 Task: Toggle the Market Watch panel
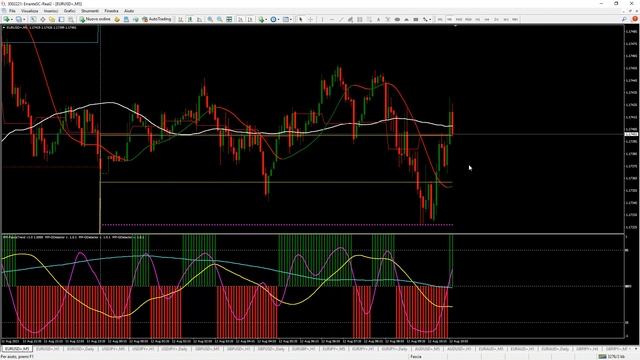point(33,19)
